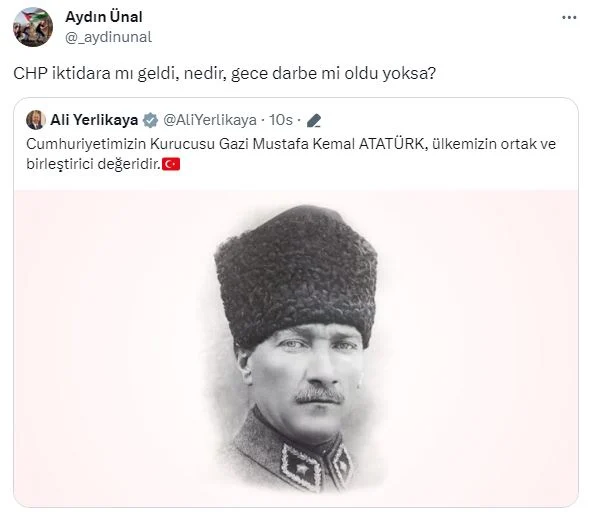
Task: Click the blue verified badge
Action: coord(150,120)
